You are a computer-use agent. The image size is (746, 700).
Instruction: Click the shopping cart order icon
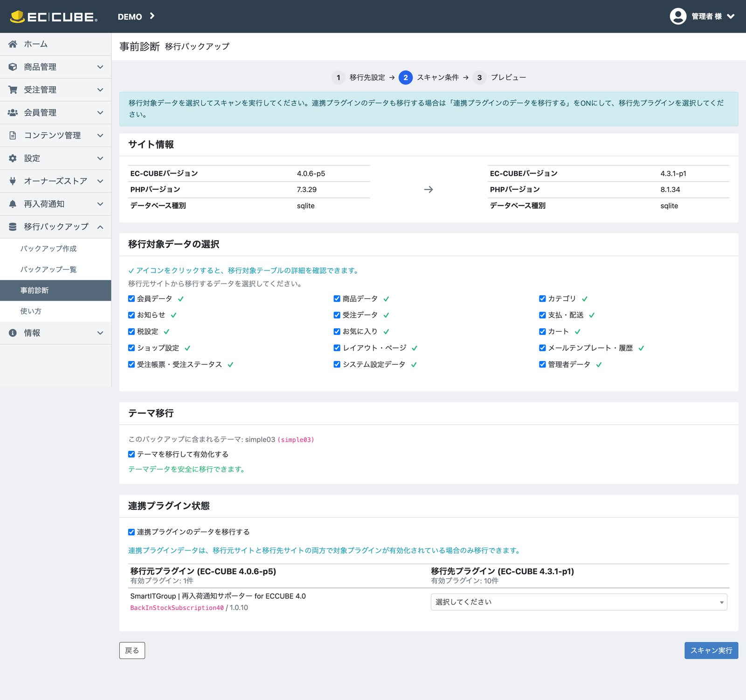(x=13, y=90)
